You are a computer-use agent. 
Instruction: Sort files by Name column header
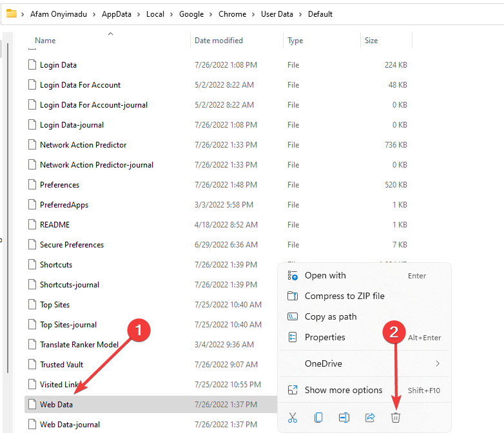[x=45, y=41]
